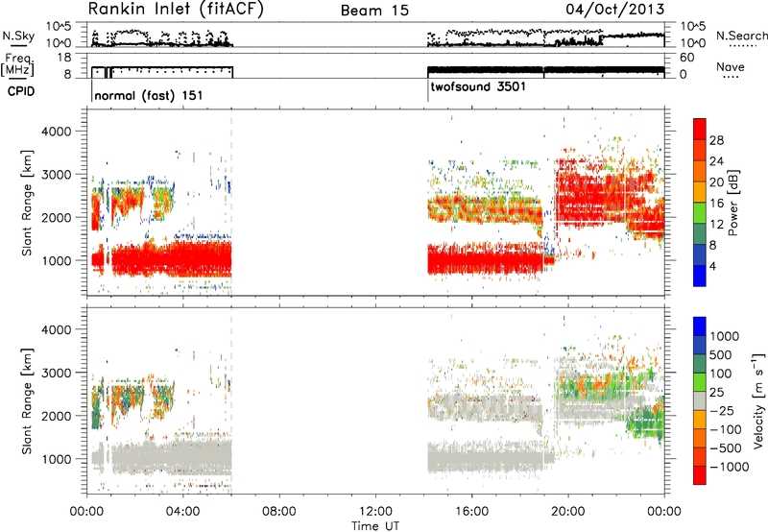Image resolution: width=768 pixels, height=532 pixels.
Task: Click the "-1000" velocity colorbar label
Action: (729, 467)
